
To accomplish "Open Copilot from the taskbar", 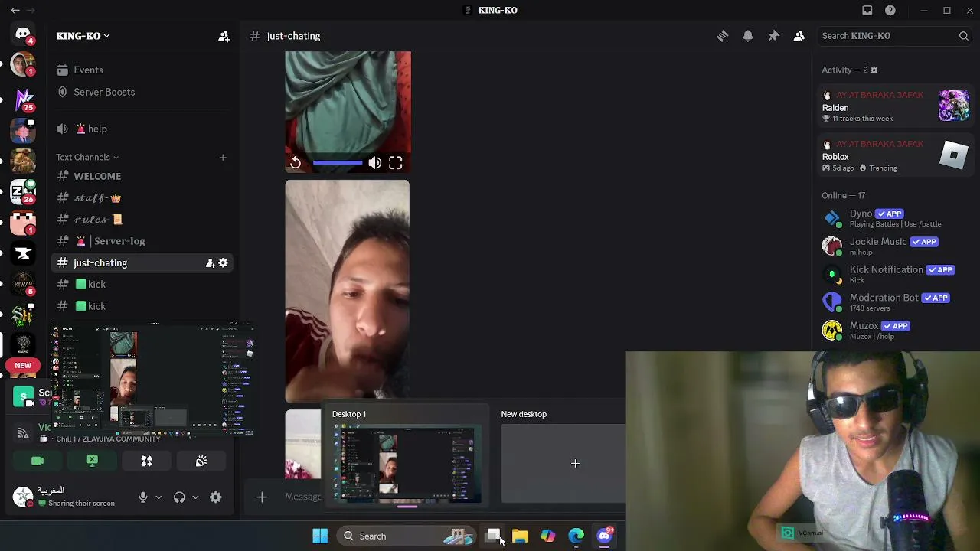I will (x=548, y=536).
